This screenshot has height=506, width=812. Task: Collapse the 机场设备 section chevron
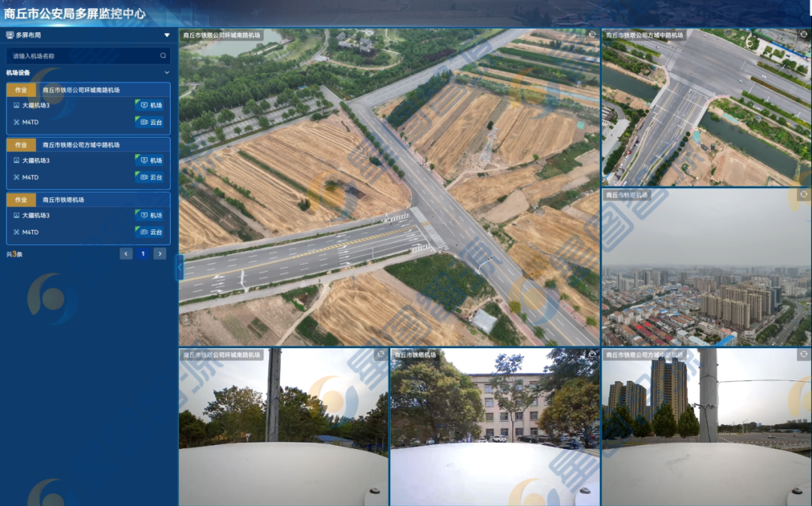167,72
